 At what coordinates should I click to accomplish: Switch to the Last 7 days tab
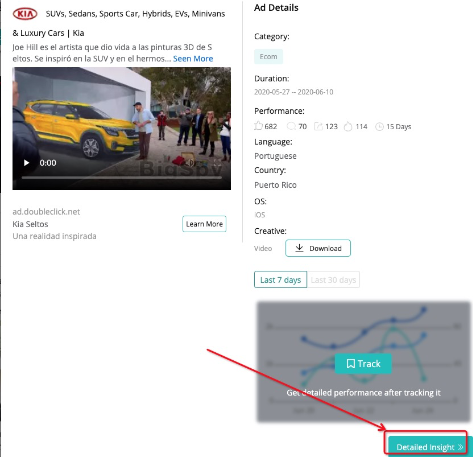coord(280,279)
